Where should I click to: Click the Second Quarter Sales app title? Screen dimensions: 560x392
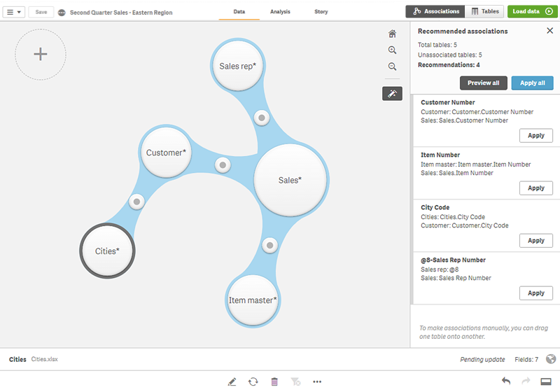coord(121,13)
